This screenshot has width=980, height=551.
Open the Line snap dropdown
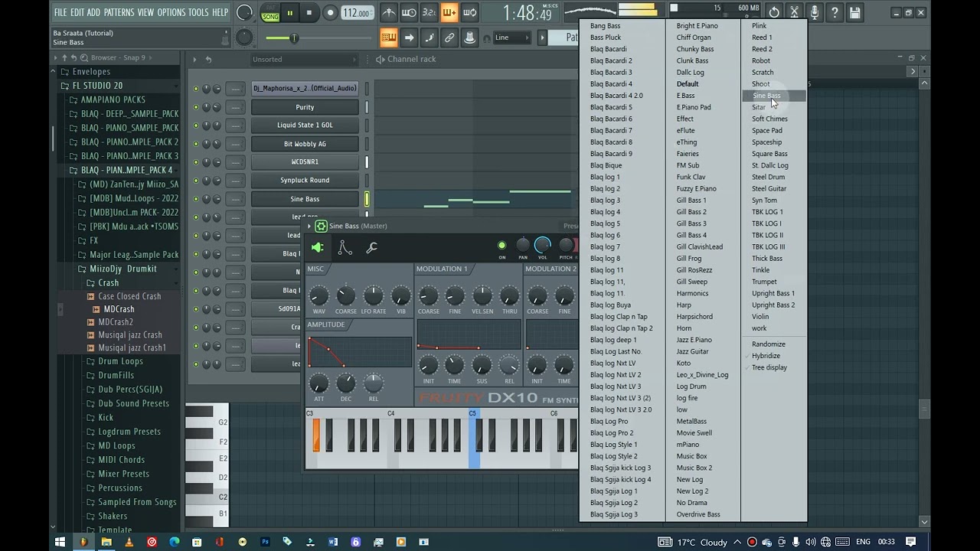tap(511, 37)
